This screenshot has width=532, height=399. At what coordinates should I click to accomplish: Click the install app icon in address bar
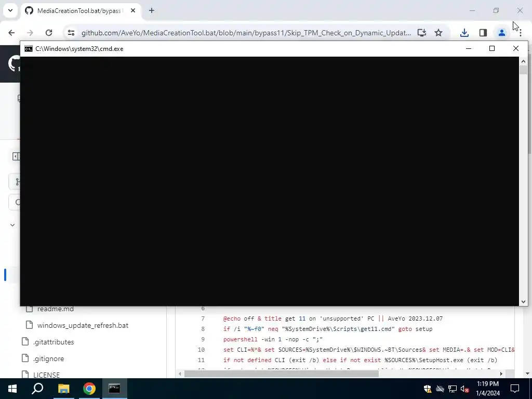(422, 33)
